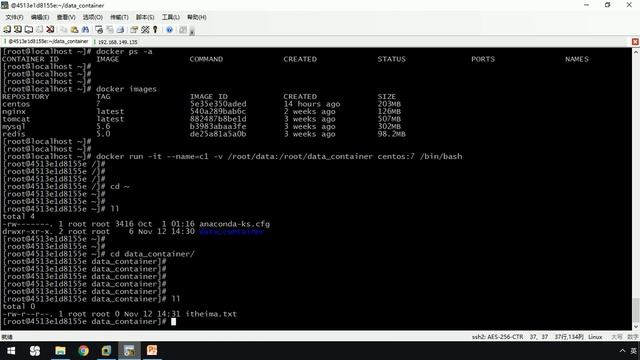640x360 pixels.
Task: Click the greyed Copy toolbar icon
Action: 64,29
